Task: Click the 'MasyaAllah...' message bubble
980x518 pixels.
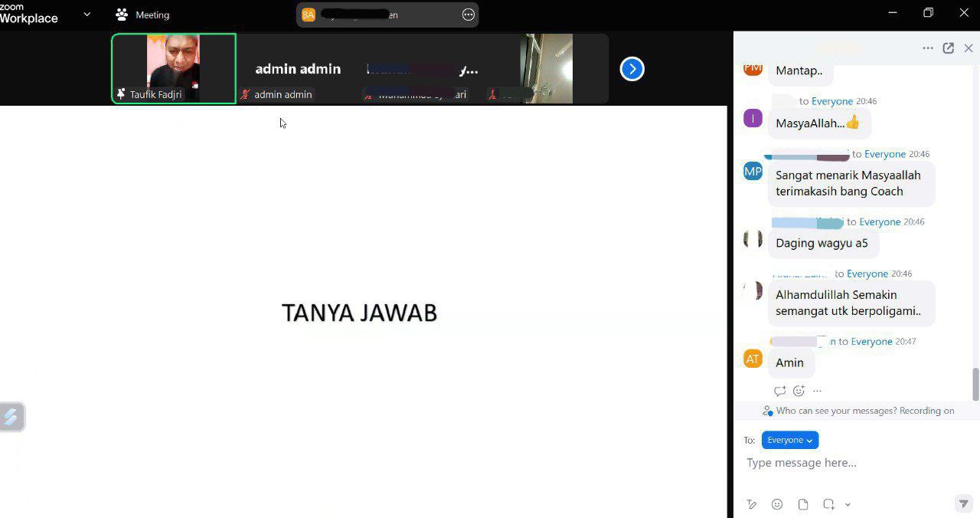Action: coord(818,123)
